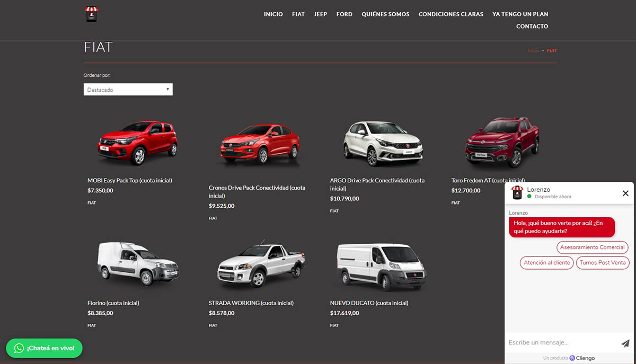
Task: Click Lorenzo's chat avatar icon
Action: click(x=517, y=193)
